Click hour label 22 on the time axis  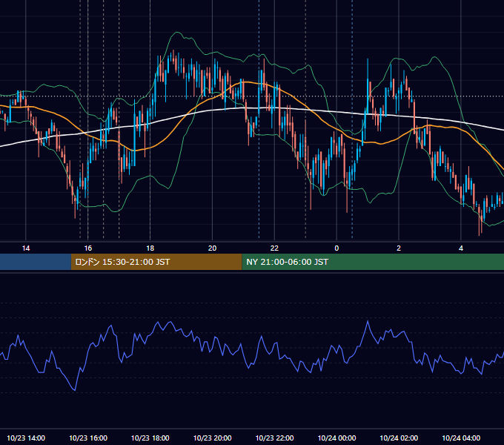[274, 248]
